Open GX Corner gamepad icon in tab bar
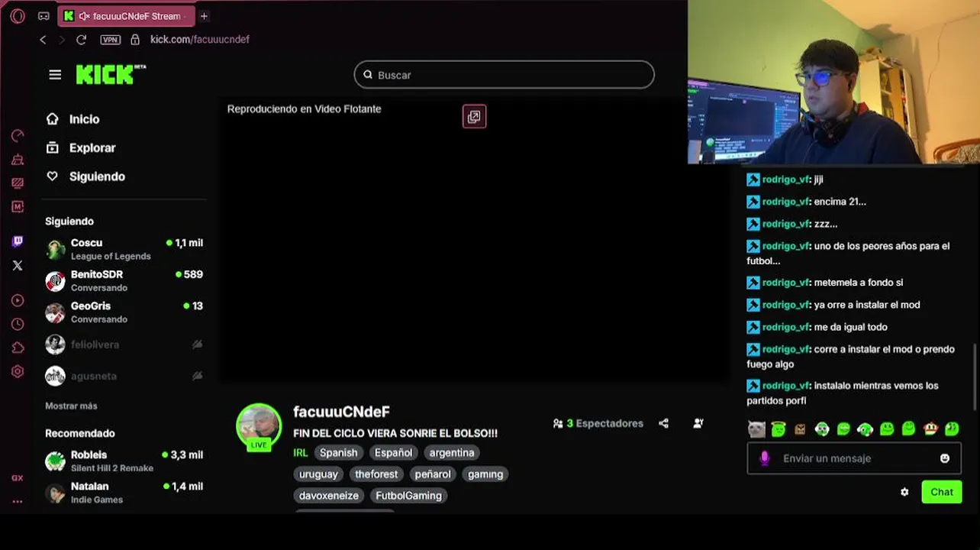The image size is (980, 550). [x=44, y=16]
